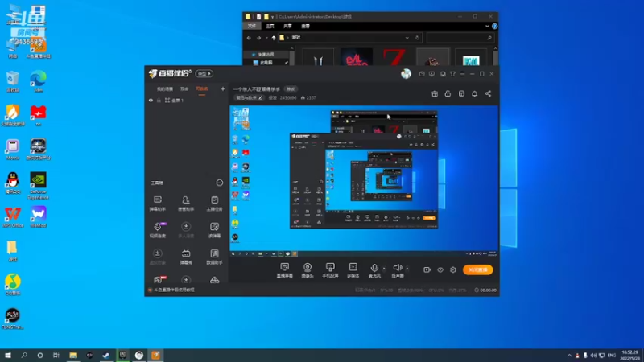Image resolution: width=644 pixels, height=362 pixels.
Task: Click the share icon above the preview
Action: click(x=488, y=93)
